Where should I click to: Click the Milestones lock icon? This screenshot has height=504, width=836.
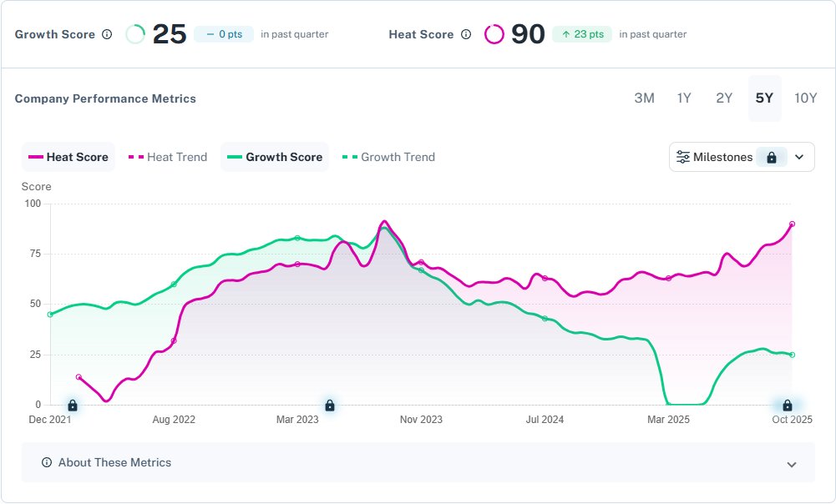772,157
